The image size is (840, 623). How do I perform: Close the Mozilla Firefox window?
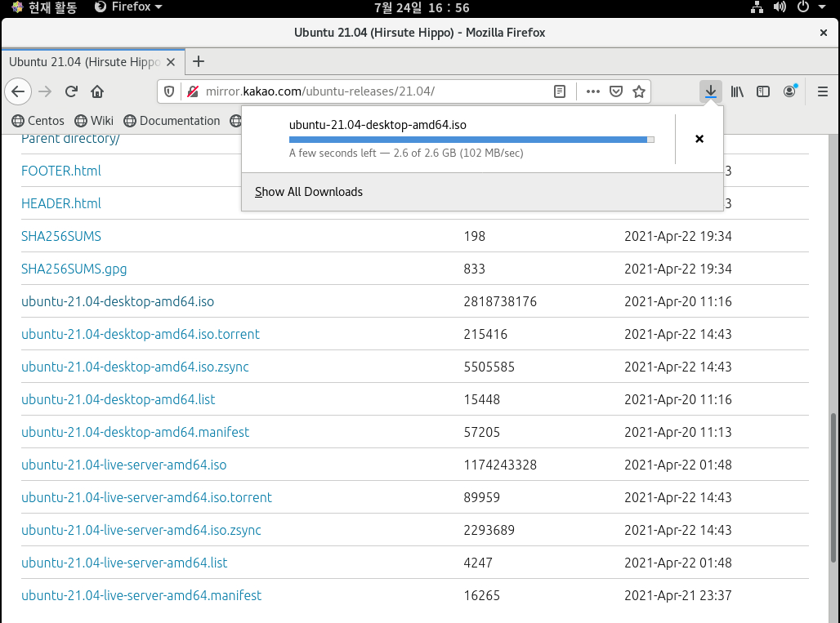point(824,33)
